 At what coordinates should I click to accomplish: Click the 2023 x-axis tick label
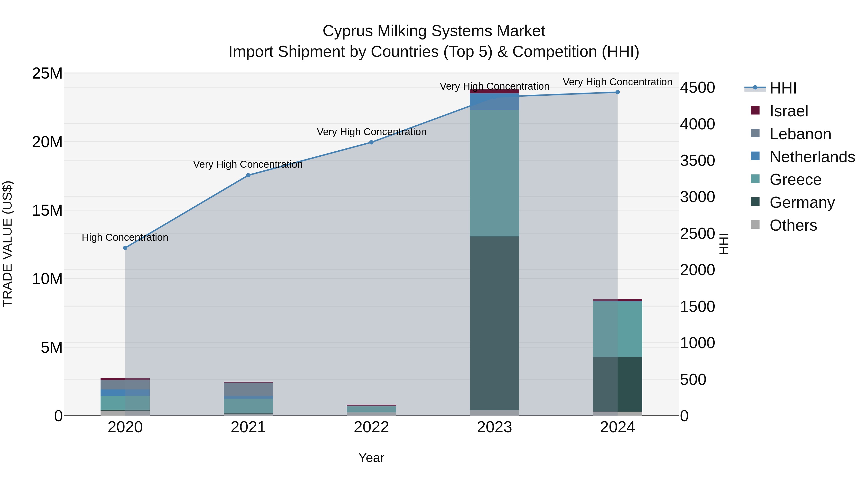[494, 427]
